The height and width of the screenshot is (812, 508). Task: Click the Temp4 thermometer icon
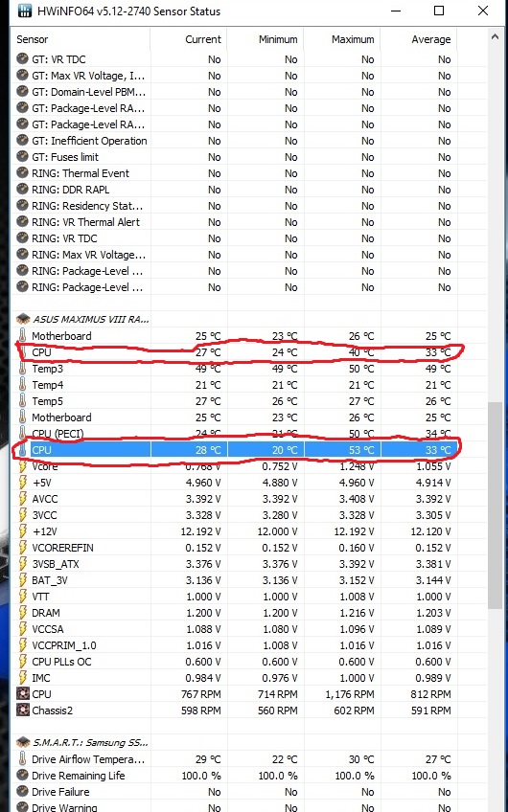(x=22, y=385)
